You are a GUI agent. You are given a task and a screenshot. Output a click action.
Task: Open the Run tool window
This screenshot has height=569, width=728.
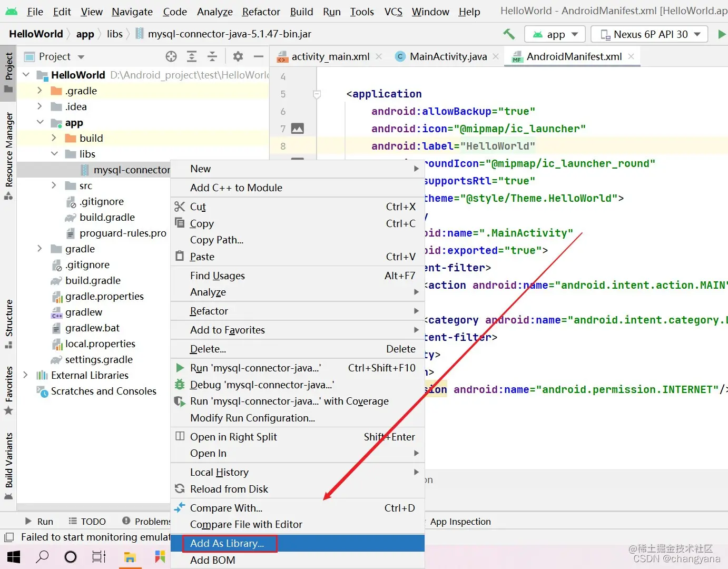click(39, 521)
